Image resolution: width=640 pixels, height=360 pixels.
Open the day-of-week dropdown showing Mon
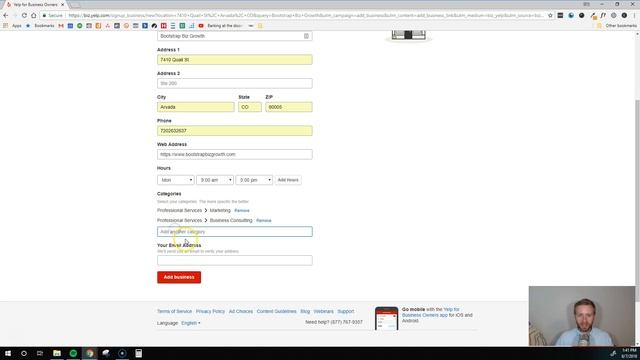coord(176,180)
